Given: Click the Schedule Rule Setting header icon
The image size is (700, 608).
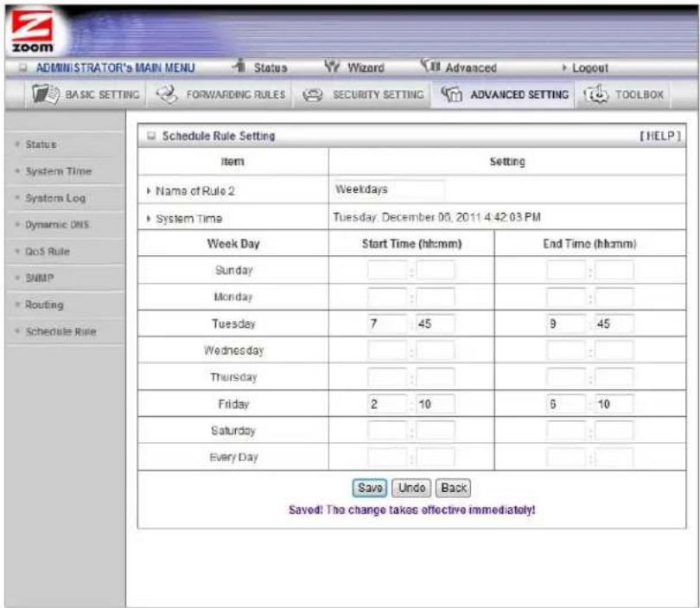Looking at the screenshot, I should tap(151, 136).
